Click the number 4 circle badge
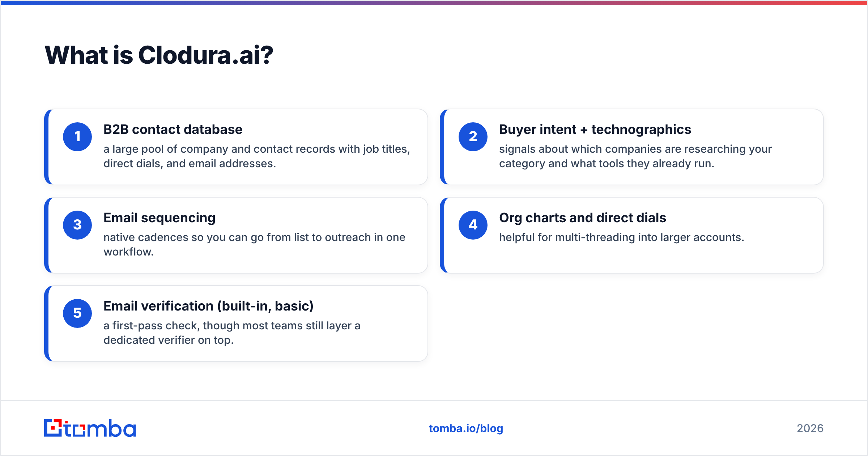The image size is (868, 456). point(473,225)
